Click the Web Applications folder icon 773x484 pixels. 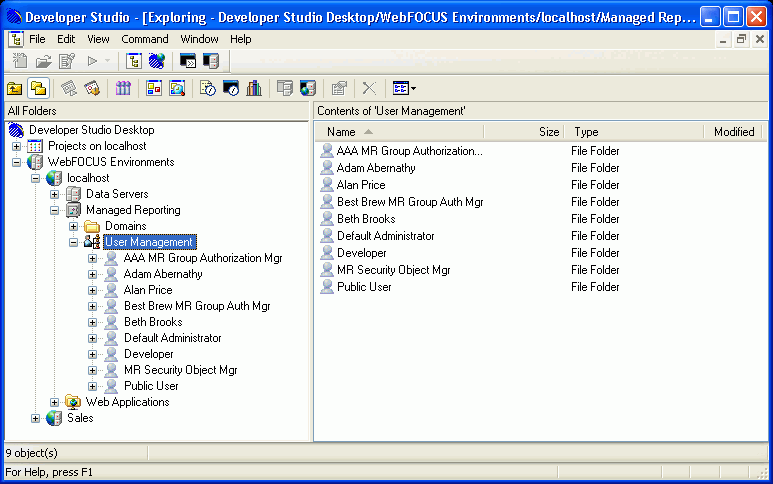pyautogui.click(x=73, y=402)
